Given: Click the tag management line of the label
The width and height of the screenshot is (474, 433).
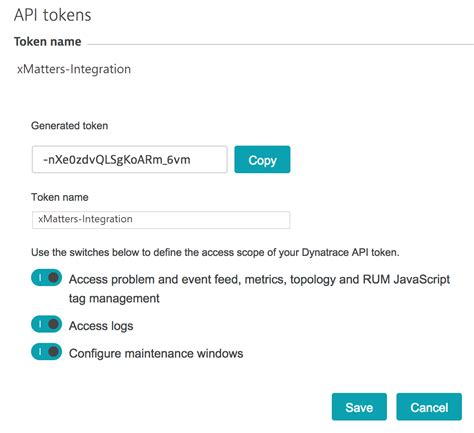Looking at the screenshot, I should click(114, 298).
